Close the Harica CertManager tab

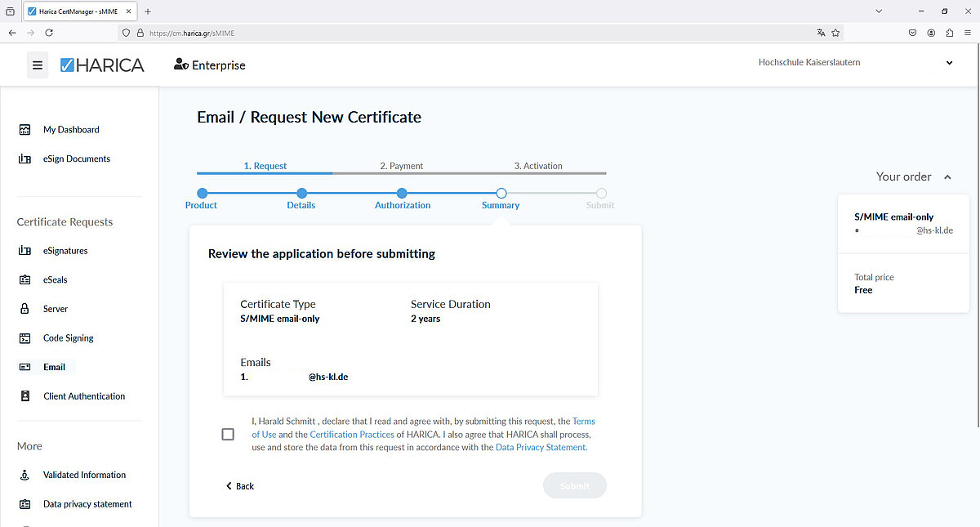(129, 11)
